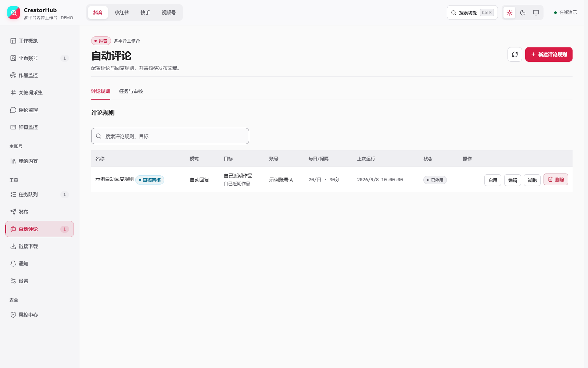Click the 已停用 status badge
Screen dimensions: 588x368
[x=435, y=180]
